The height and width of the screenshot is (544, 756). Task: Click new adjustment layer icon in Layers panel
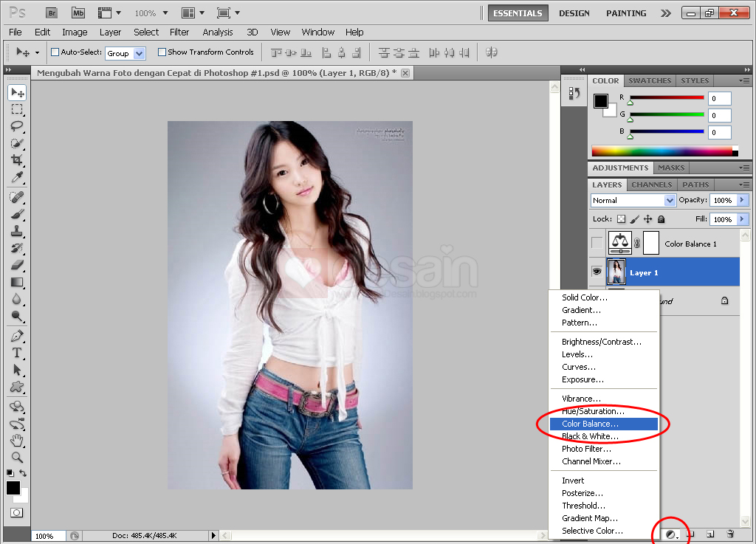point(671,534)
